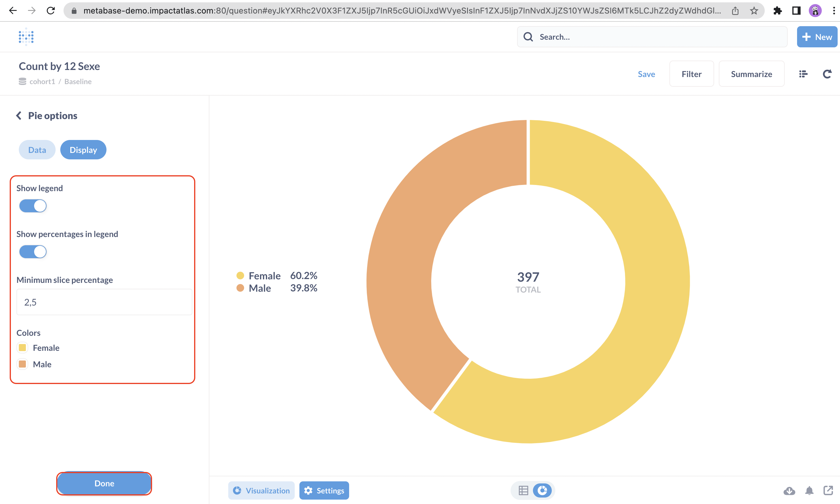Open the New item menu
Screen dimensions: 840x504
click(x=817, y=37)
